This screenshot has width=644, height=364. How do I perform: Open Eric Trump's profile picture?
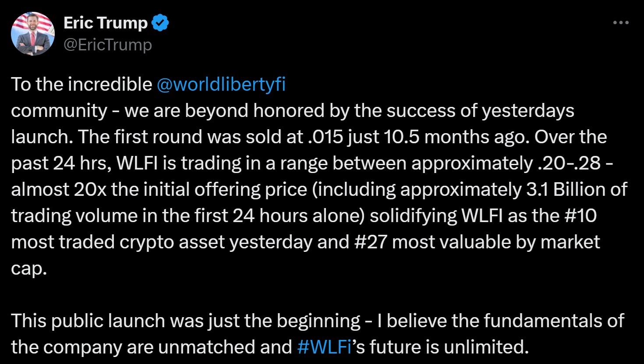[33, 34]
